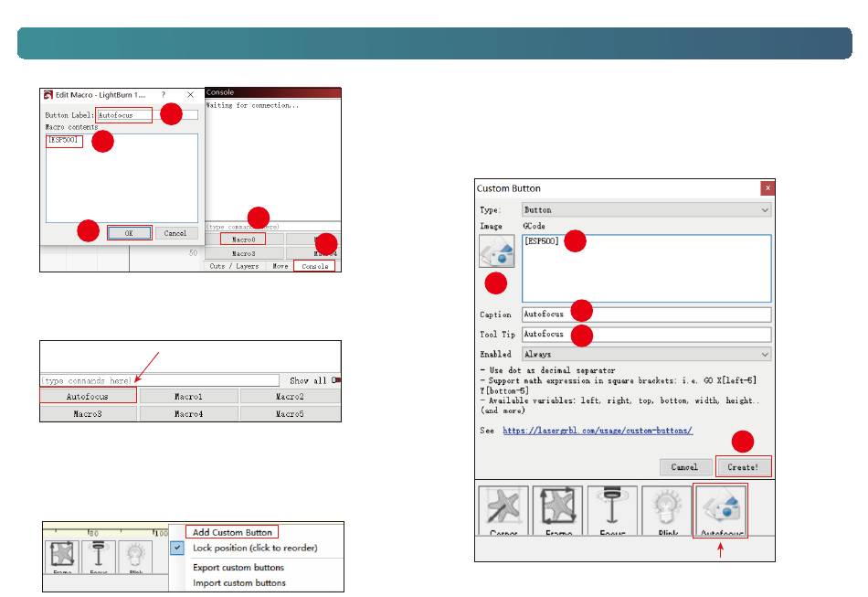
Task: Click the Create! button
Action: 743,467
